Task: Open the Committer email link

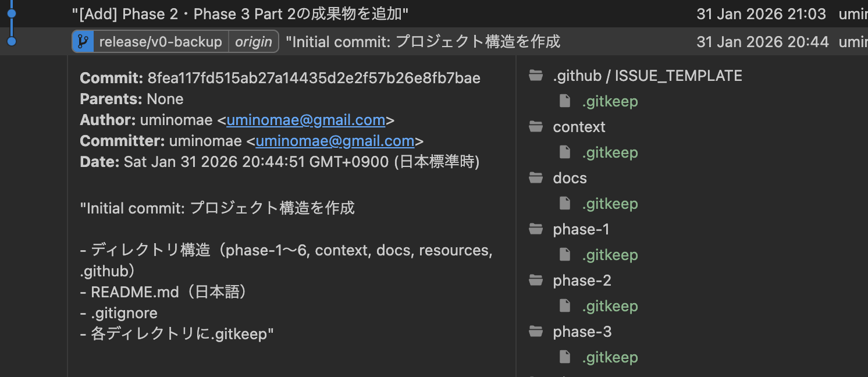Action: pos(335,141)
